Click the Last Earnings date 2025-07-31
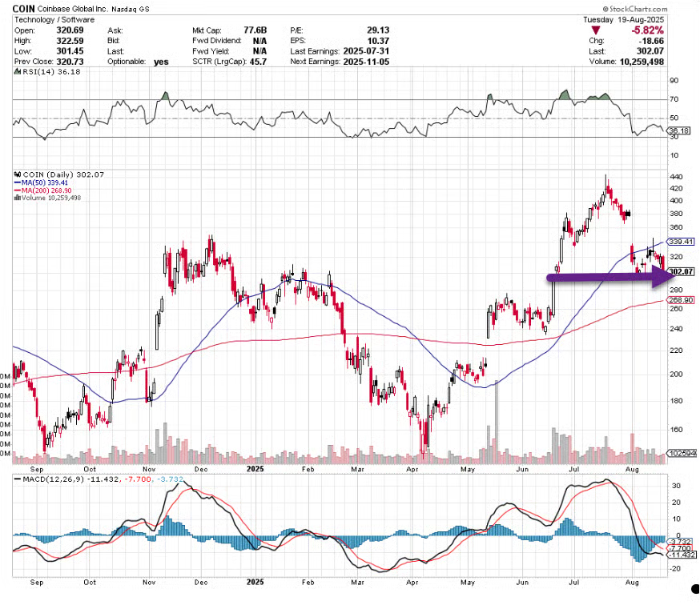 [x=366, y=51]
